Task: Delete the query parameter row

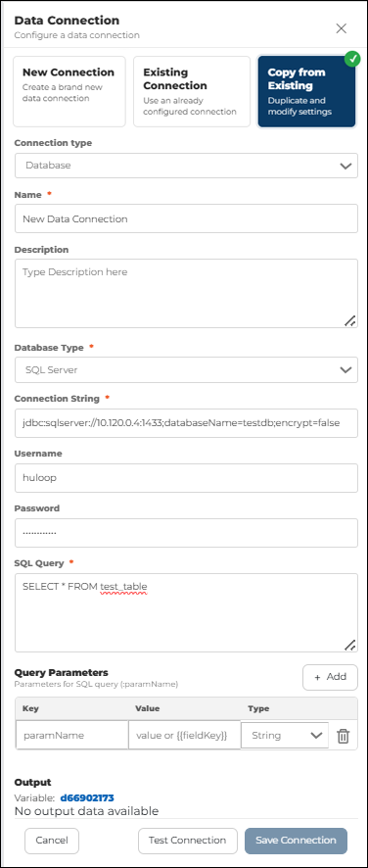Action: [x=344, y=736]
